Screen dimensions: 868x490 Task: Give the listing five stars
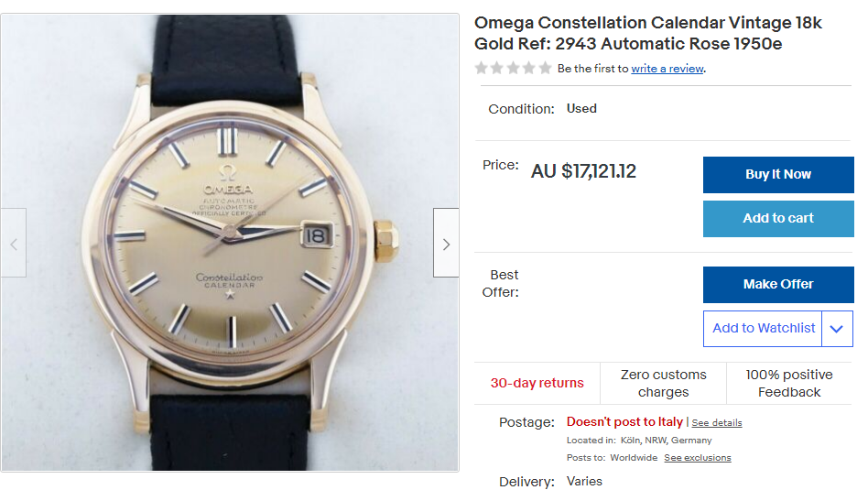click(545, 69)
